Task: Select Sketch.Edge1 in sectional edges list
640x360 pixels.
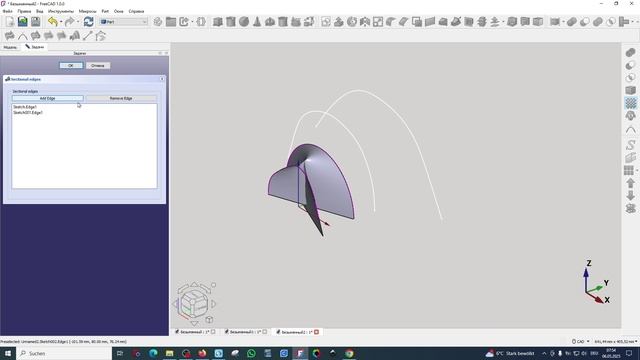Action: point(25,107)
